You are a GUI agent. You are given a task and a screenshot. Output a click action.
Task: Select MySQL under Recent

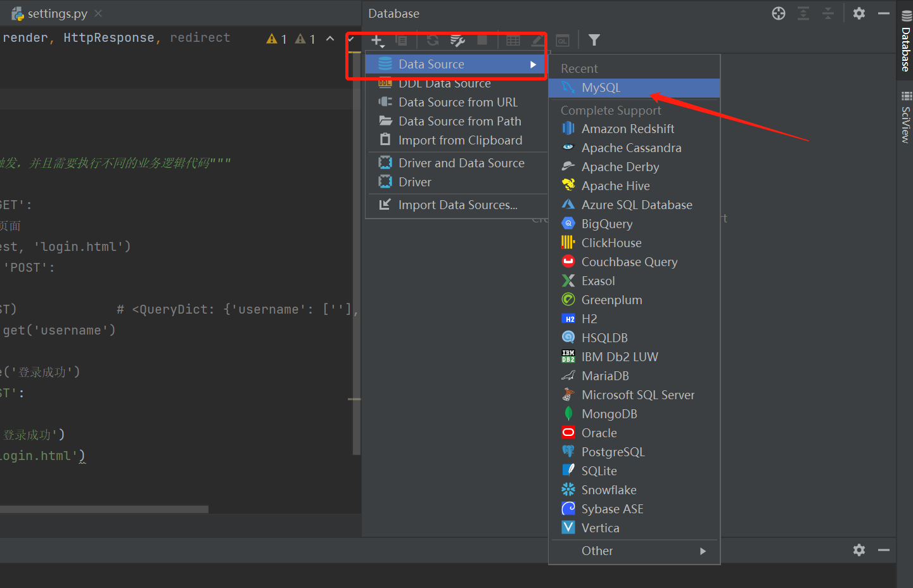coord(634,87)
